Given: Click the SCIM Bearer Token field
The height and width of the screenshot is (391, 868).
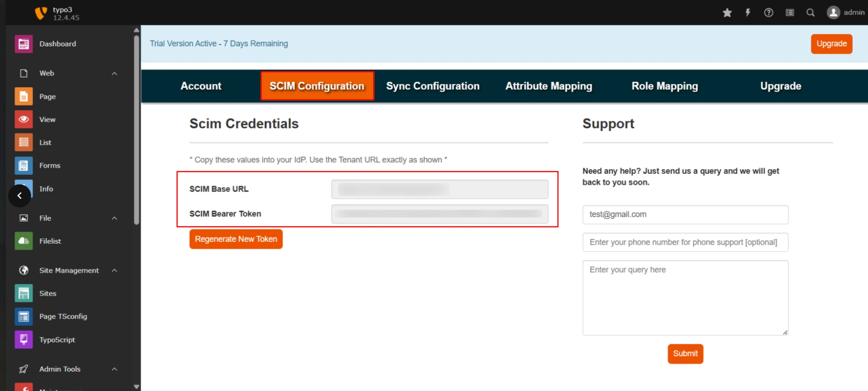Looking at the screenshot, I should (440, 214).
